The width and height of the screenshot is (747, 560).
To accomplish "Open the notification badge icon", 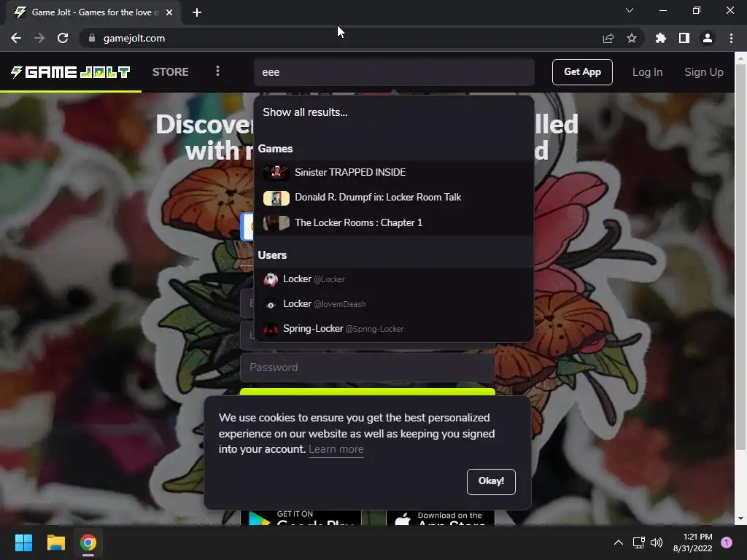I will (727, 542).
